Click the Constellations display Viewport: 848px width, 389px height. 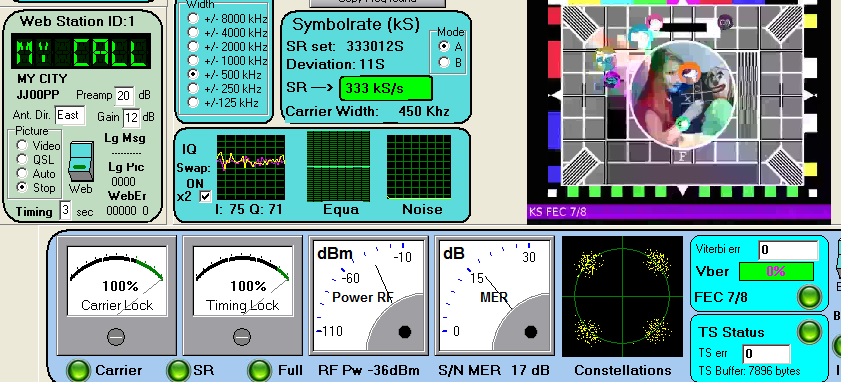(x=622, y=296)
